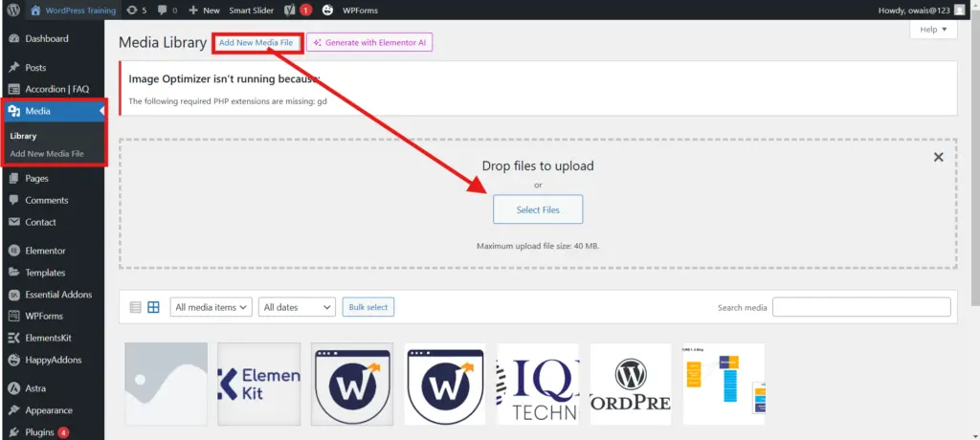Select the WordPress logo thumbnail
980x440 pixels.
(631, 384)
